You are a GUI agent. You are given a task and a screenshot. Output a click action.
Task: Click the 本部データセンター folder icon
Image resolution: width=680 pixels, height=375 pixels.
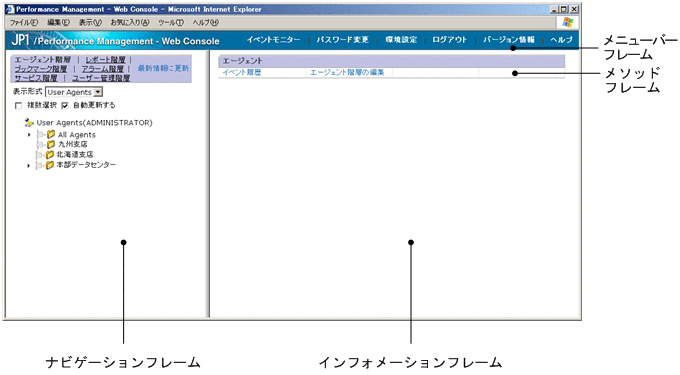pyautogui.click(x=50, y=165)
